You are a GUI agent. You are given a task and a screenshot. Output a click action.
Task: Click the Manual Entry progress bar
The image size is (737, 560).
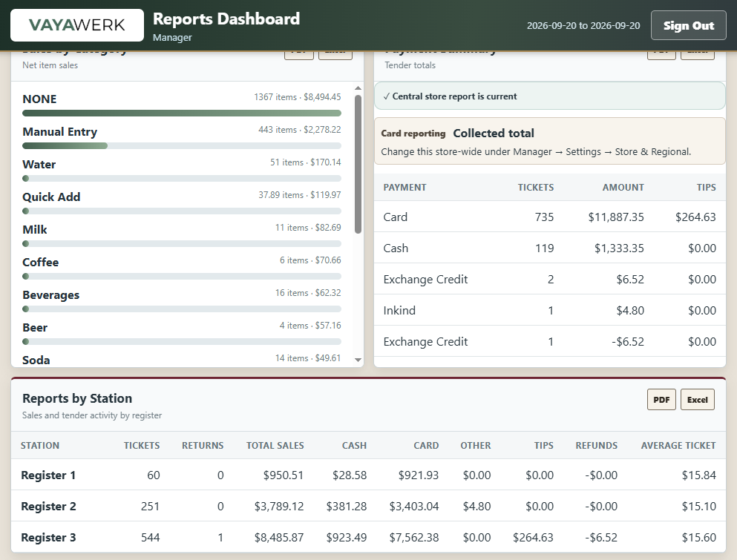pos(181,146)
